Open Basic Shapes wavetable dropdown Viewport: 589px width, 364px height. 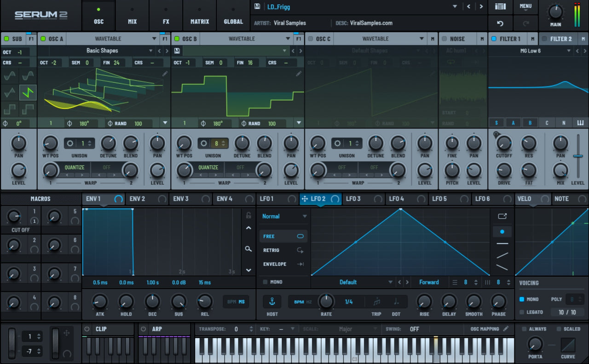click(150, 51)
